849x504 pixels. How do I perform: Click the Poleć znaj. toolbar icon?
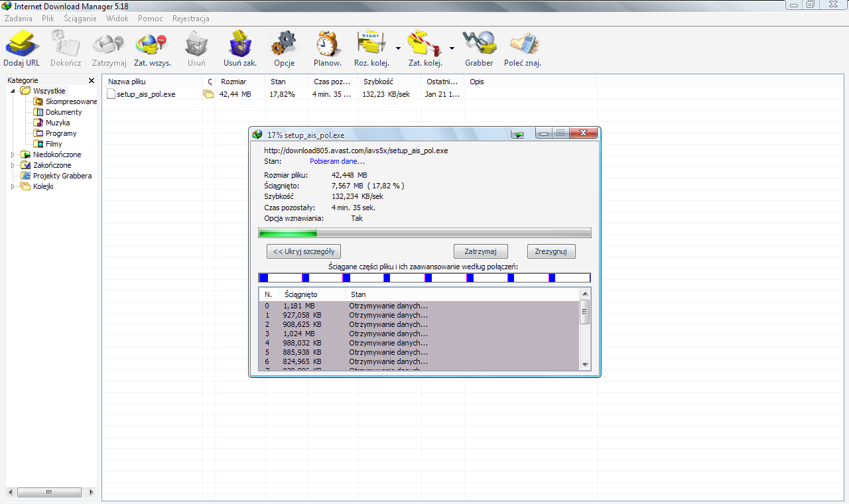tap(523, 44)
